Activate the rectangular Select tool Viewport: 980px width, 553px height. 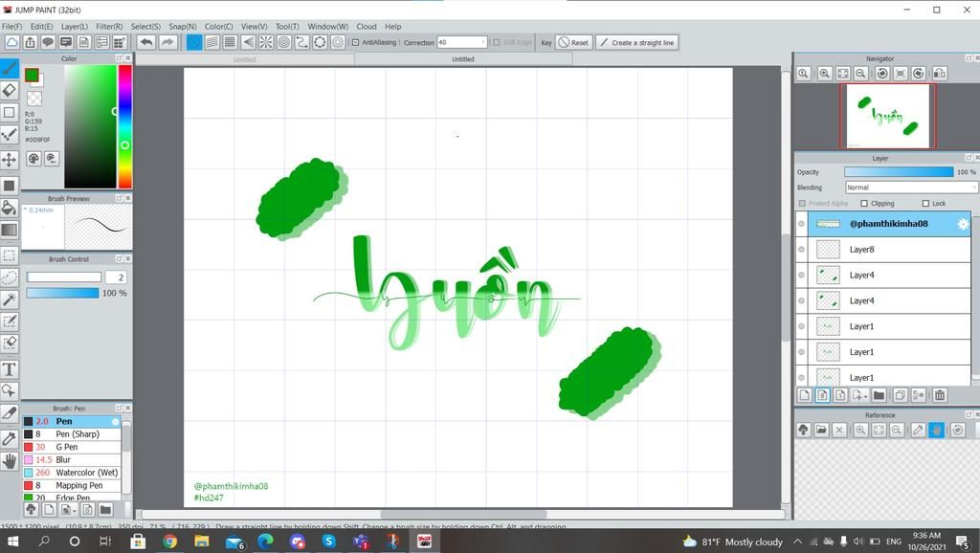pyautogui.click(x=10, y=254)
